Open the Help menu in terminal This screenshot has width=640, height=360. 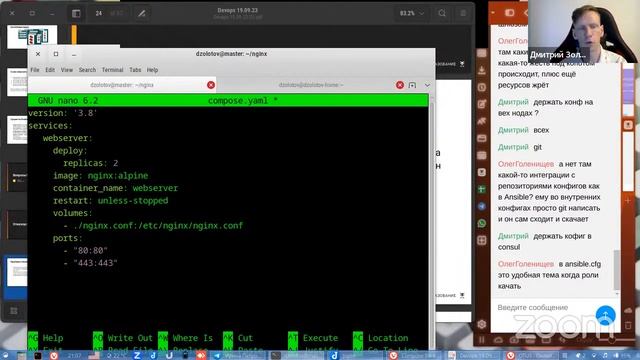click(x=152, y=70)
